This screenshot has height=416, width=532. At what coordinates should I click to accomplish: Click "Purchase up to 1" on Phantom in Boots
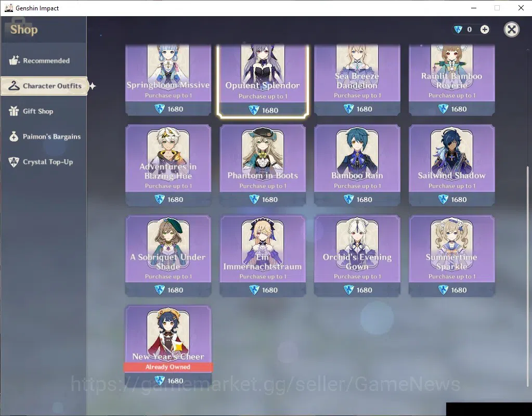[x=263, y=186]
